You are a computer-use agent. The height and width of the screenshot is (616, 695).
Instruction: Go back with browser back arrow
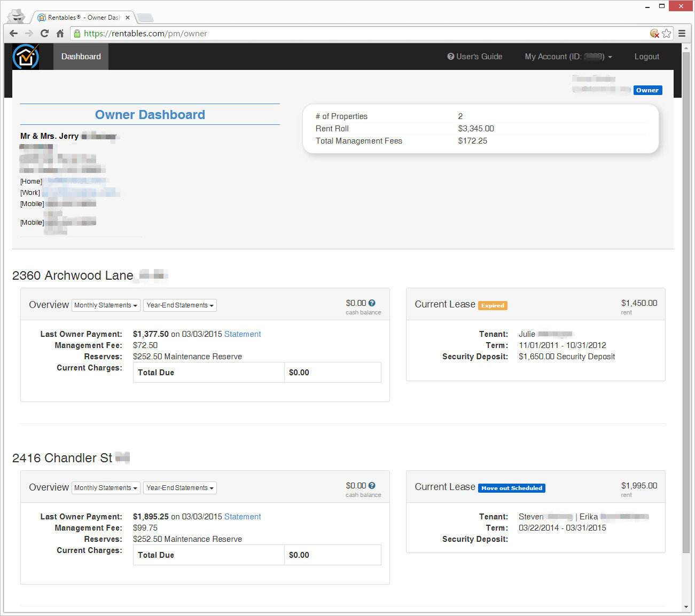point(13,34)
